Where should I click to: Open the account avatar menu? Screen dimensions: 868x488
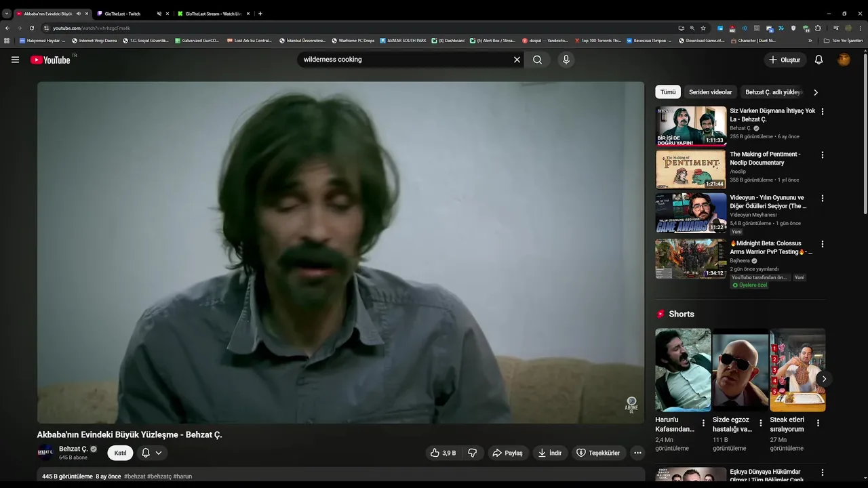[844, 60]
